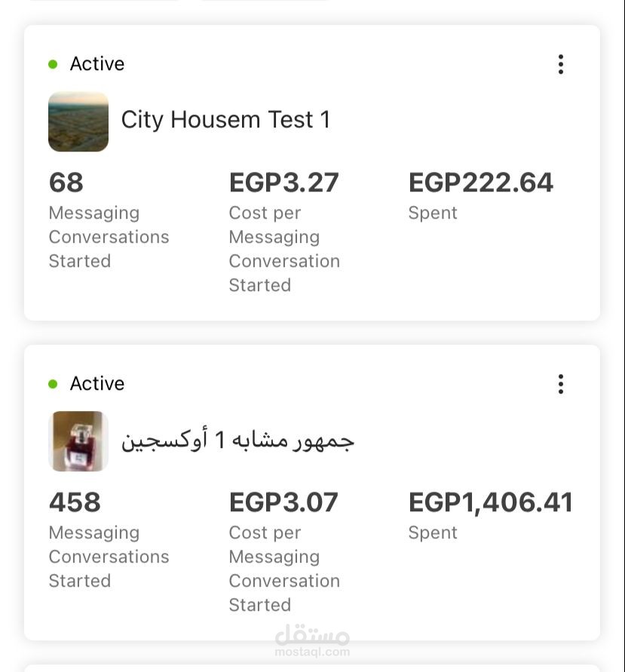Click the mostaql.com watermark logo
This screenshot has height=672, width=625.
[312, 641]
